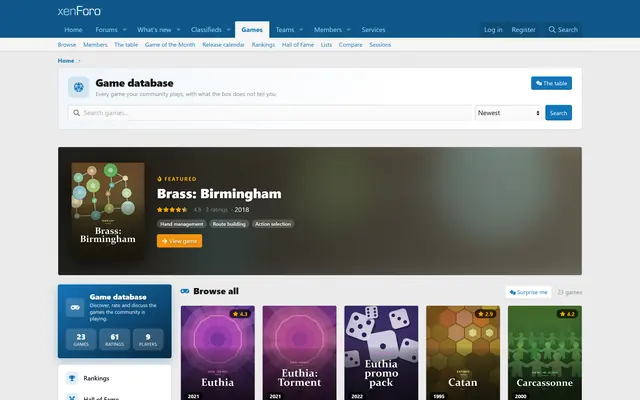The width and height of the screenshot is (640, 400).
Task: Open The table sub-navigation link
Action: (126, 45)
